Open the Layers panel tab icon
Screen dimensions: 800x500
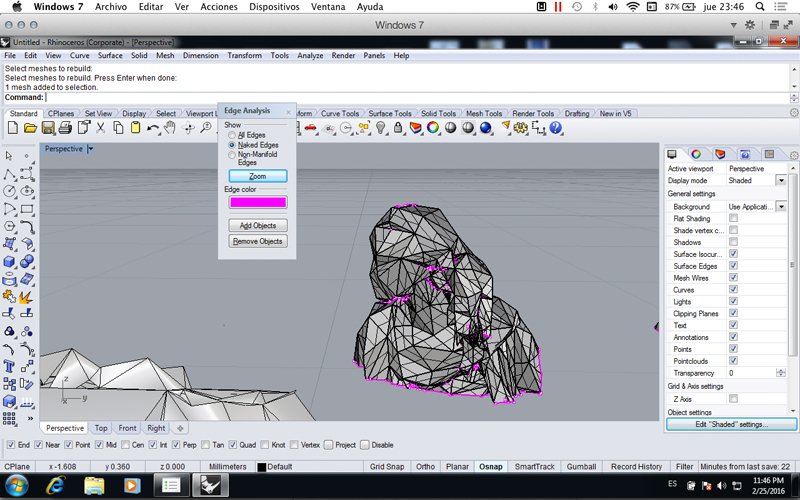pyautogui.click(x=720, y=154)
